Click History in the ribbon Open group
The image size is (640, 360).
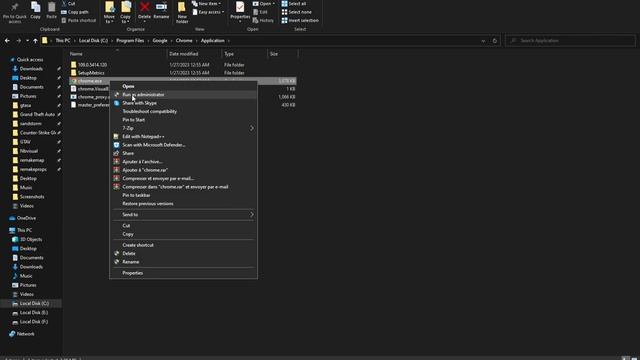pyautogui.click(x=263, y=20)
